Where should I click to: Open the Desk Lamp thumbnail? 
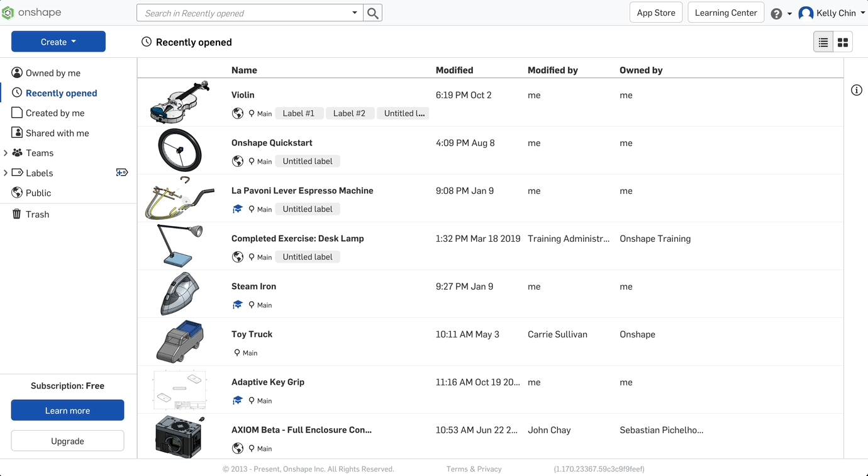pos(179,246)
